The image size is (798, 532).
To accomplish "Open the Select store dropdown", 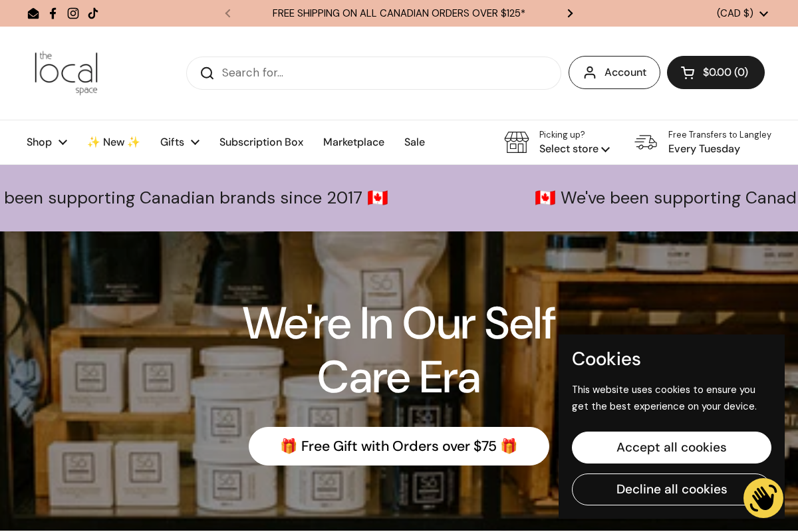I will [575, 149].
